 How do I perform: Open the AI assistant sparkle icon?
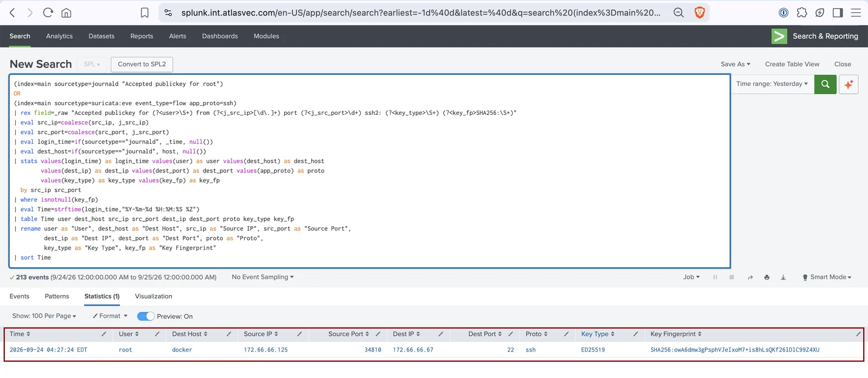(848, 84)
